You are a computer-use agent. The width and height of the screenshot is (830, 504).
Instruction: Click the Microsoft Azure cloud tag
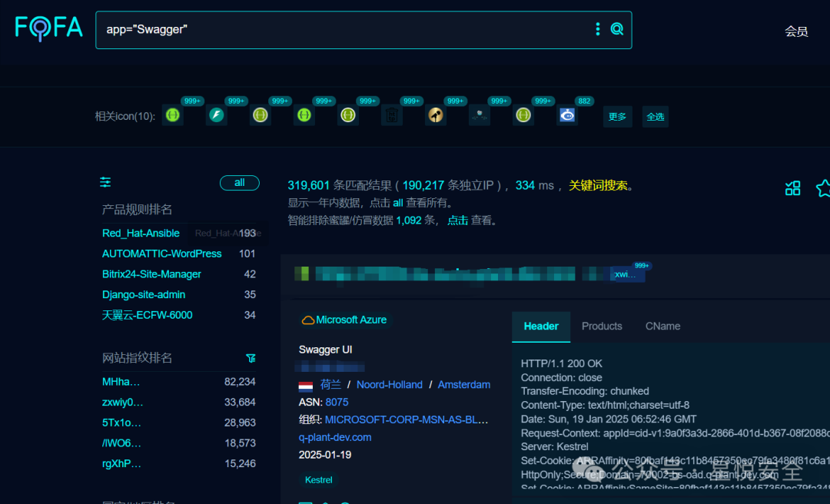click(344, 320)
